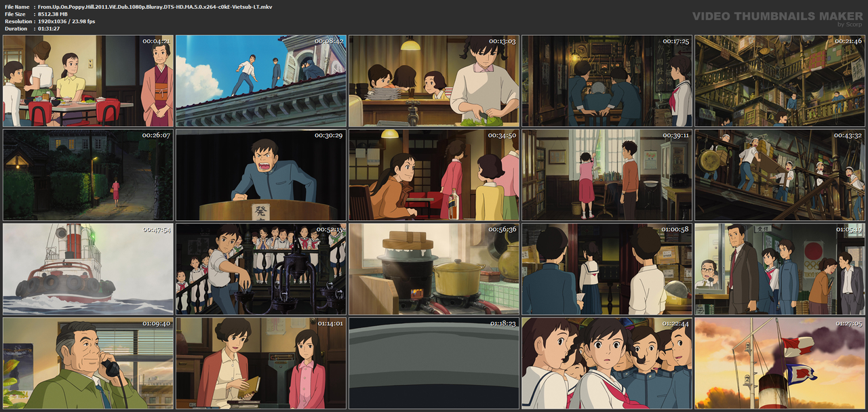Click the 'Resolution' header label
Screen dimensions: 868x412
[x=17, y=21]
